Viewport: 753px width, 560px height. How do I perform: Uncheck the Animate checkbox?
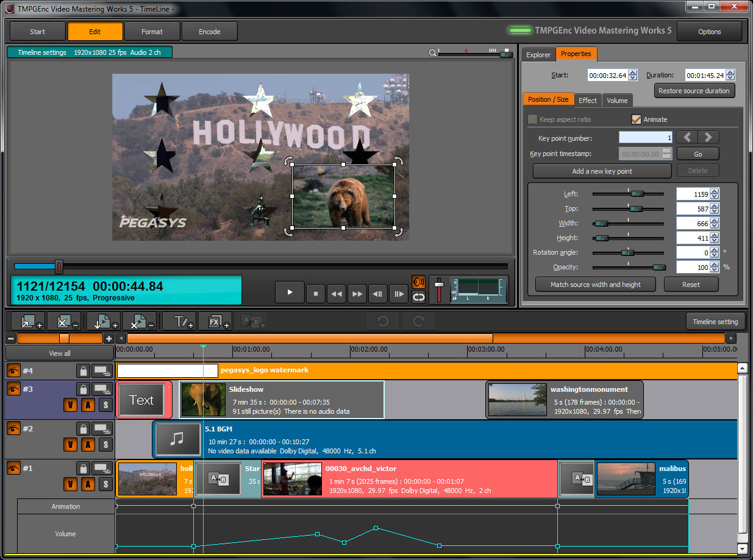635,119
